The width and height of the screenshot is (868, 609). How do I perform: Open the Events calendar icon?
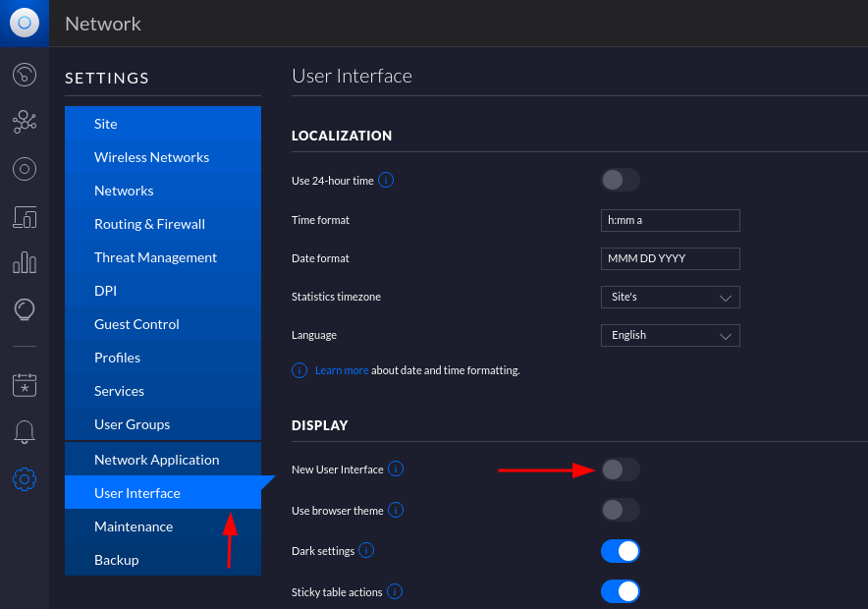(25, 385)
